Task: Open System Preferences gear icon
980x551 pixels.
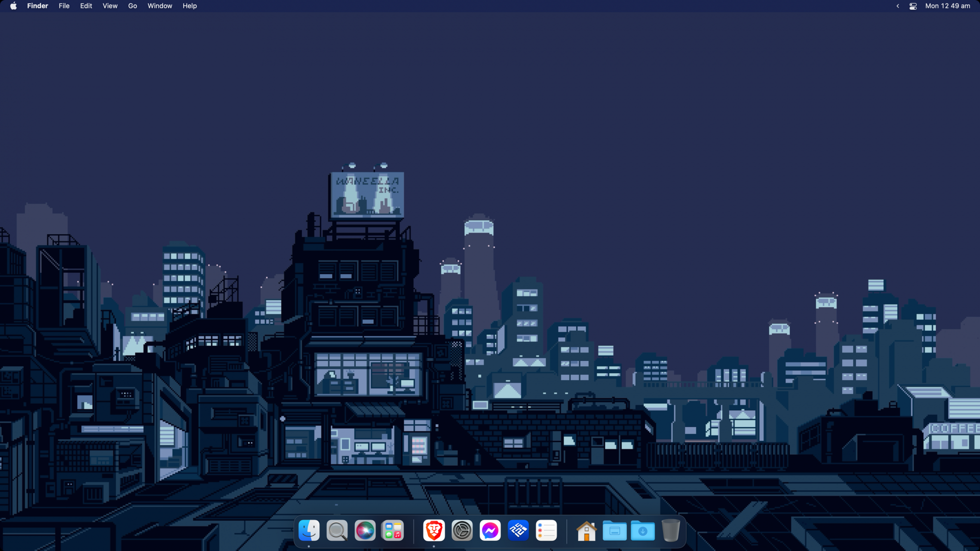Action: click(462, 530)
